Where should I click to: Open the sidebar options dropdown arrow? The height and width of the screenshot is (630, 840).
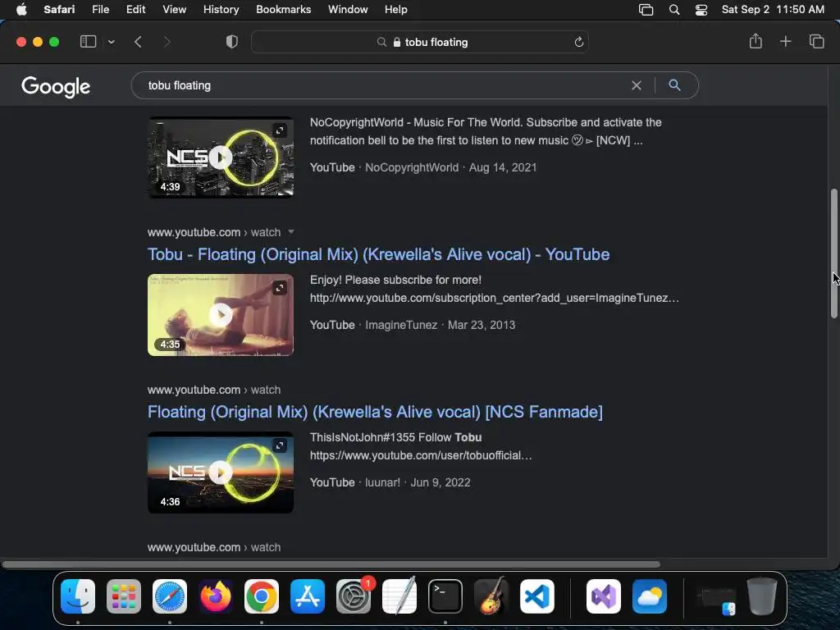point(112,42)
